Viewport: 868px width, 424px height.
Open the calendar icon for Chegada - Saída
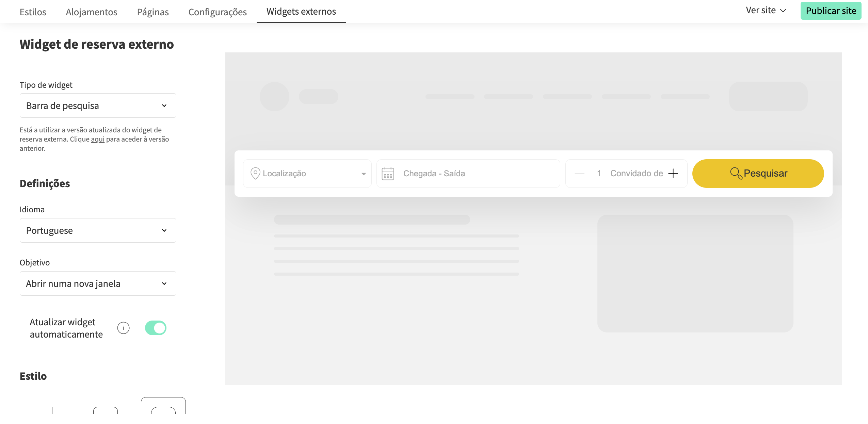(388, 173)
